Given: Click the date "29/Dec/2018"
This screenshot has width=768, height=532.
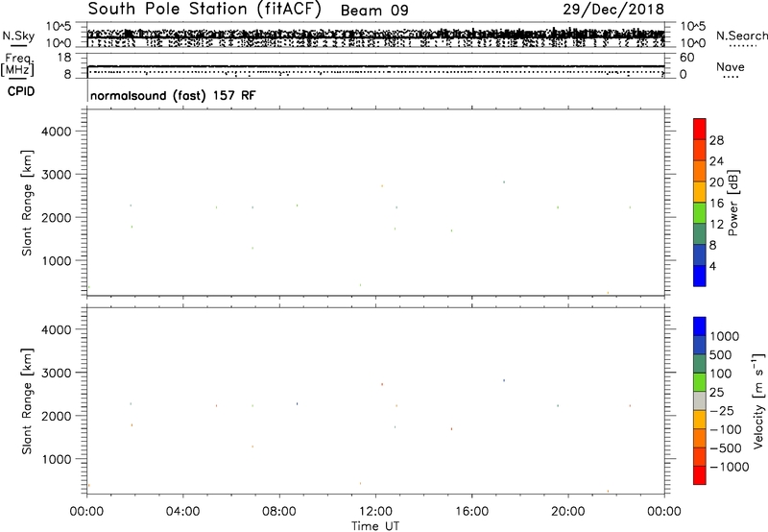Looking at the screenshot, I should click(613, 10).
